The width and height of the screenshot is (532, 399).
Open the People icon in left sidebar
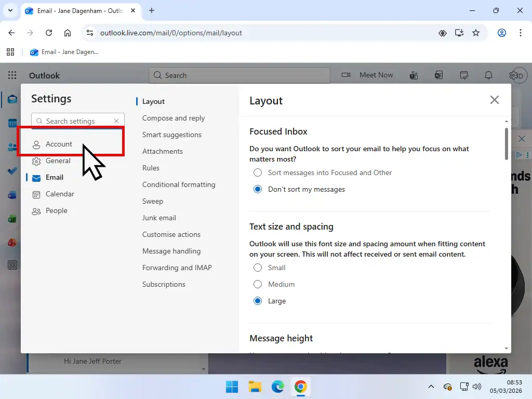coord(11,147)
